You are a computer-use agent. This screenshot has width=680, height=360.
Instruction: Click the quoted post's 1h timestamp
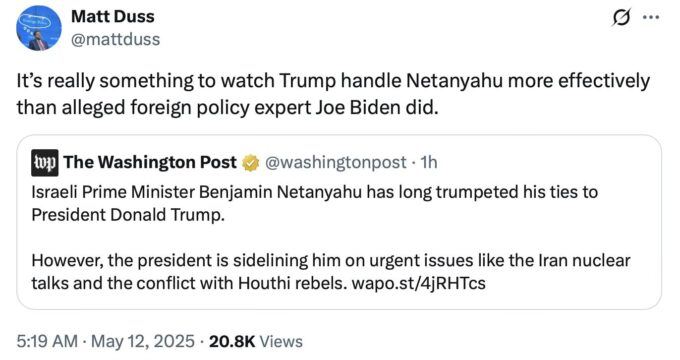(x=428, y=163)
